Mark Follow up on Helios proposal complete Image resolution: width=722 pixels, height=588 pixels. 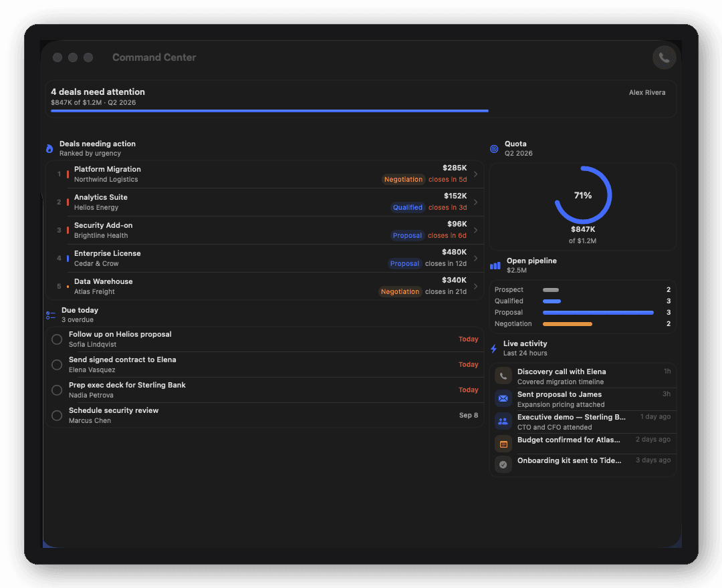57,339
